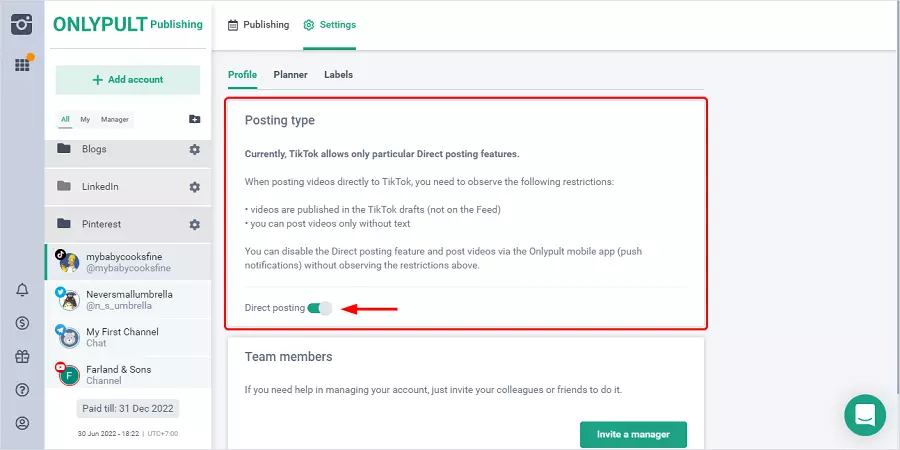Click the add folder icon
900x450 pixels.
194,119
